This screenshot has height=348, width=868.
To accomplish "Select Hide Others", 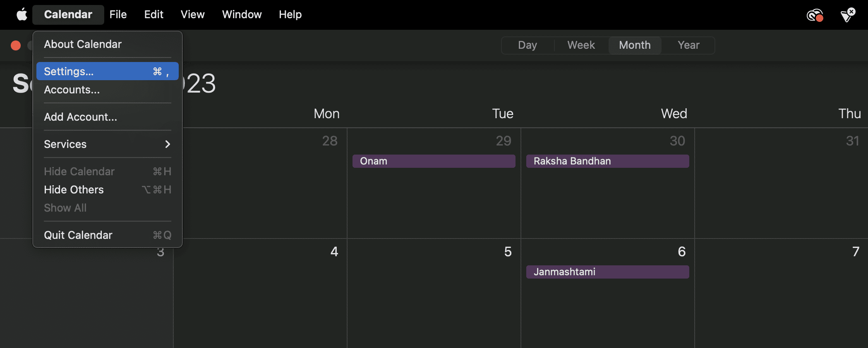I will click(x=108, y=190).
